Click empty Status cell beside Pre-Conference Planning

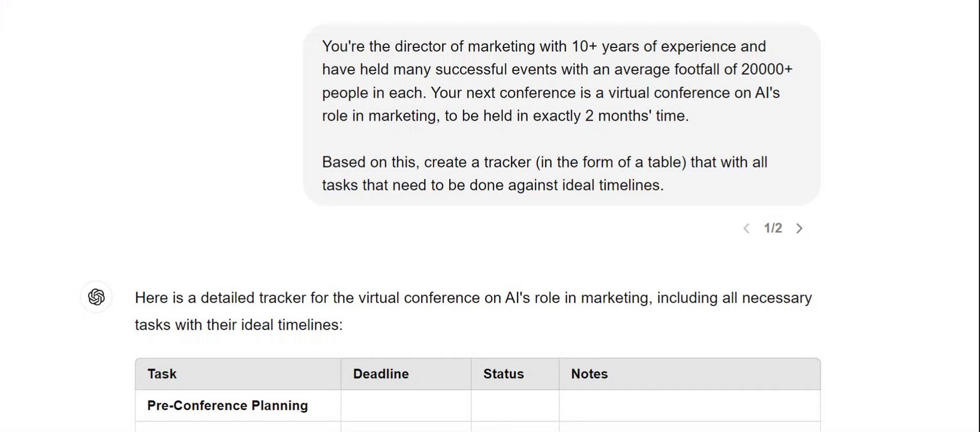[515, 406]
